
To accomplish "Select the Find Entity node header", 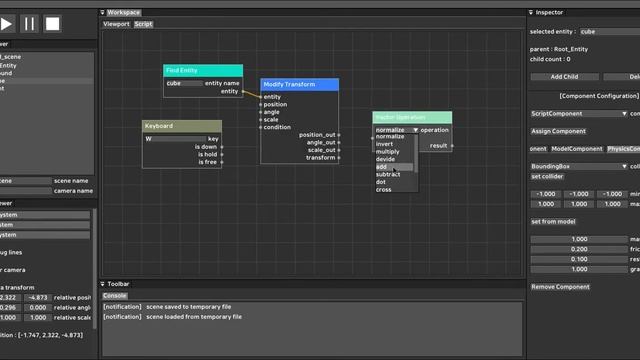I will [203, 70].
